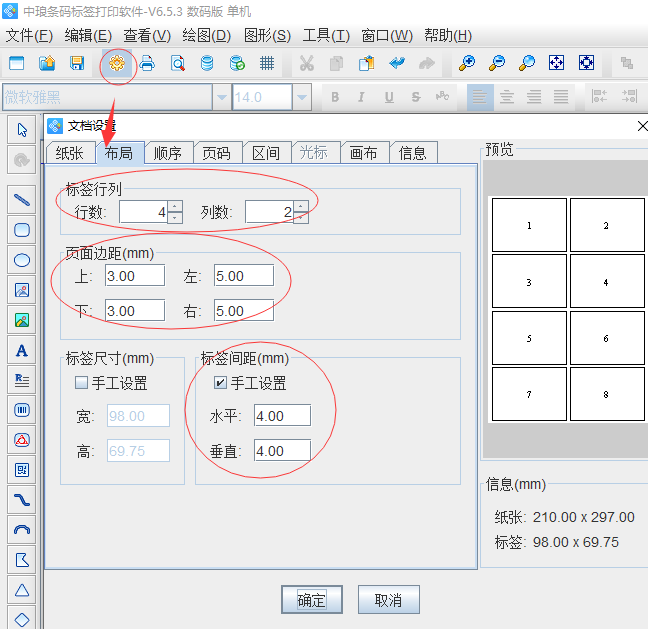Click the 取消 cancel button
Image resolution: width=648 pixels, height=629 pixels.
(x=388, y=600)
